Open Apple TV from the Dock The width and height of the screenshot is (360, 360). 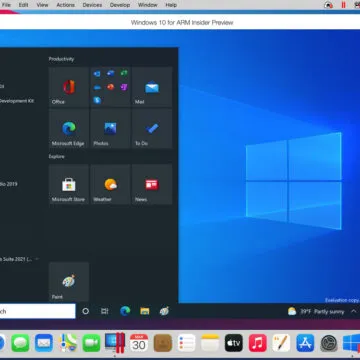pos(234,343)
